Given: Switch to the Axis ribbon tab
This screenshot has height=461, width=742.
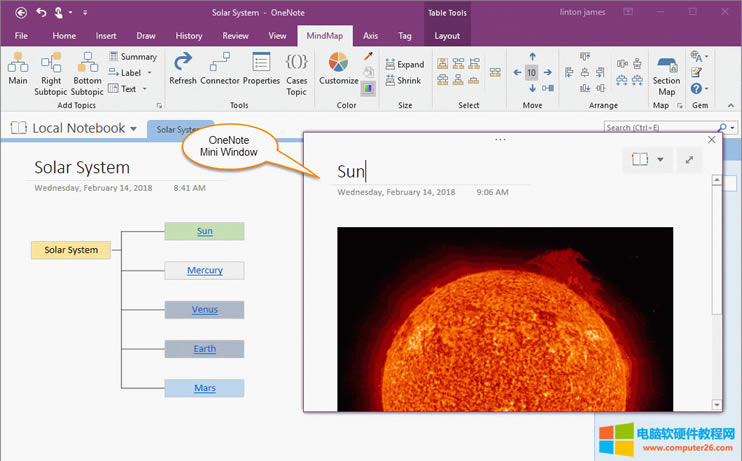Looking at the screenshot, I should (x=370, y=35).
